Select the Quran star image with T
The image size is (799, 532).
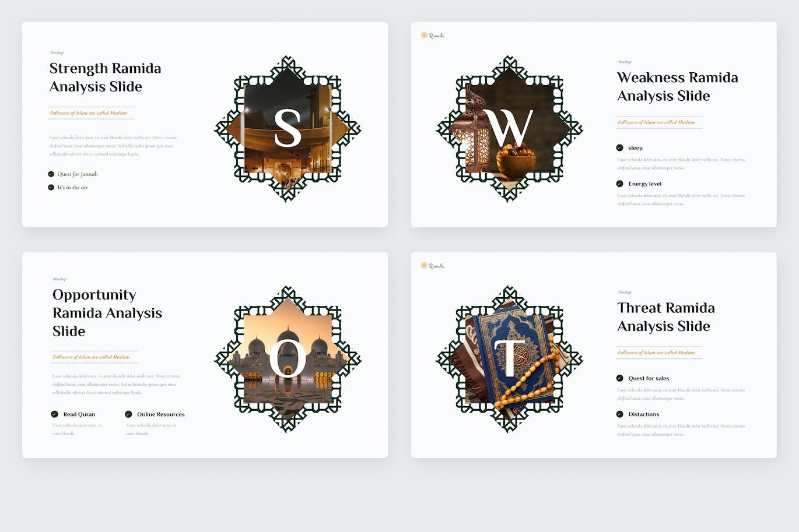[x=510, y=359]
